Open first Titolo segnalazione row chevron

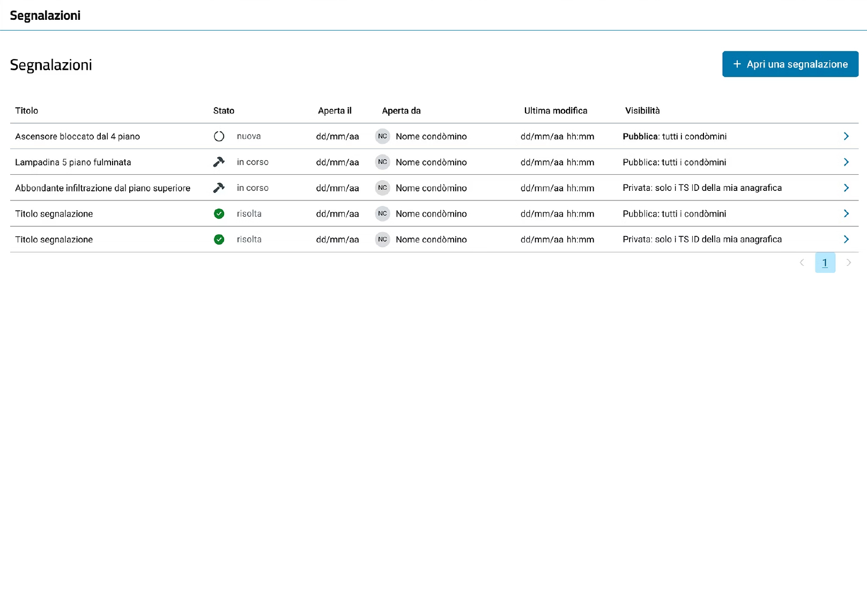click(846, 213)
